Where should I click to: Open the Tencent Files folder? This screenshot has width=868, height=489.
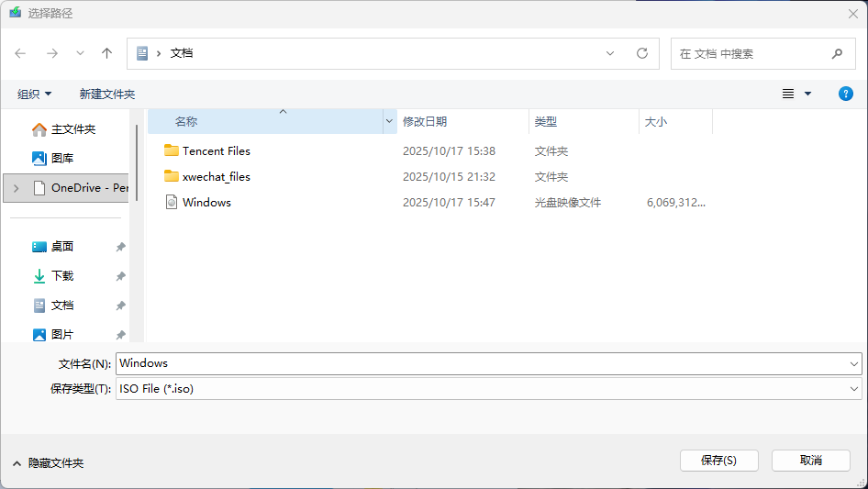click(216, 150)
